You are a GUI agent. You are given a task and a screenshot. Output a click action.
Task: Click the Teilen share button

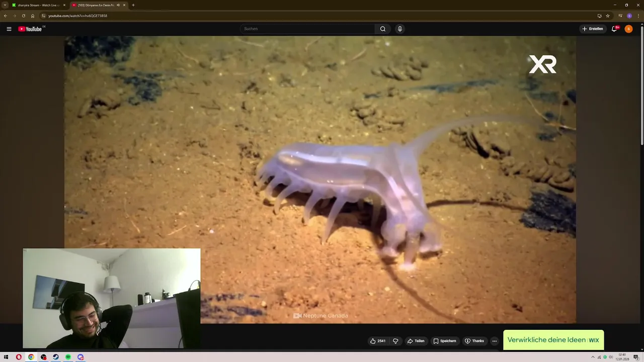click(416, 341)
